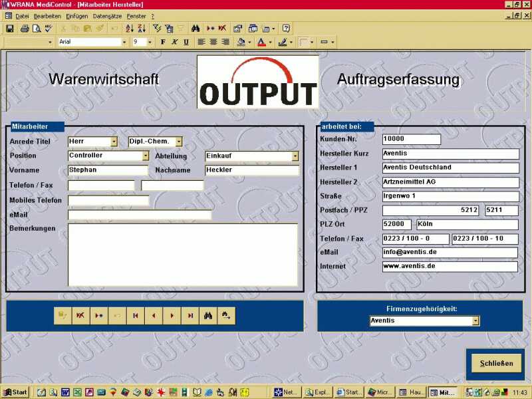Open the Fenster menu
532x399 pixels.
[136, 16]
